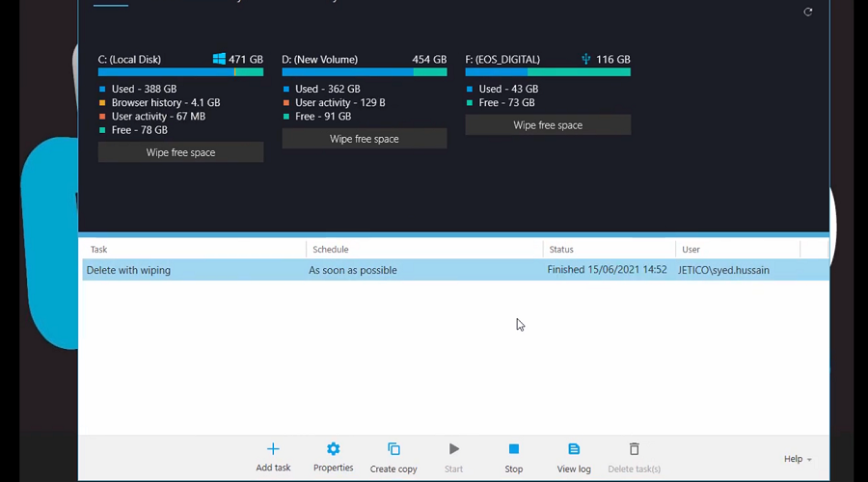Open task Properties gear icon
The height and width of the screenshot is (482, 868).
tap(334, 449)
